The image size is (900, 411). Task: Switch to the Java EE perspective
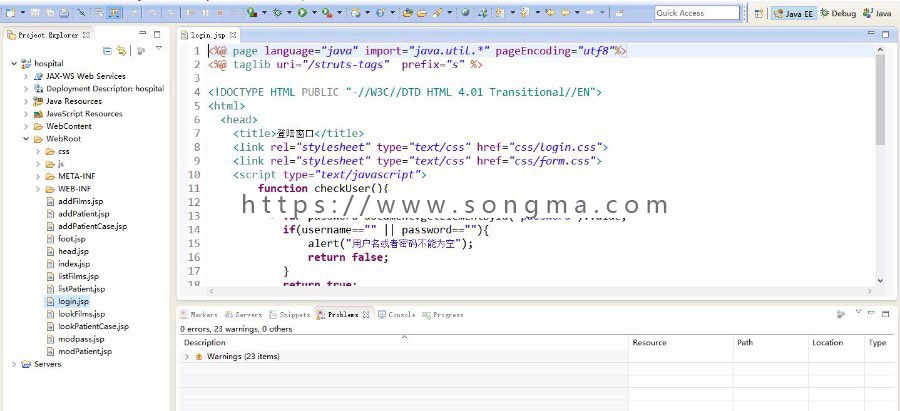point(793,13)
